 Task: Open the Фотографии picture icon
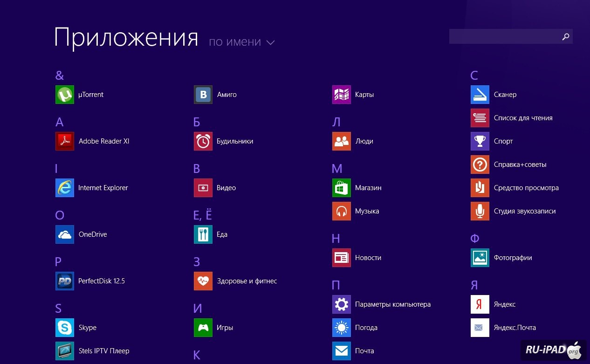pos(480,258)
